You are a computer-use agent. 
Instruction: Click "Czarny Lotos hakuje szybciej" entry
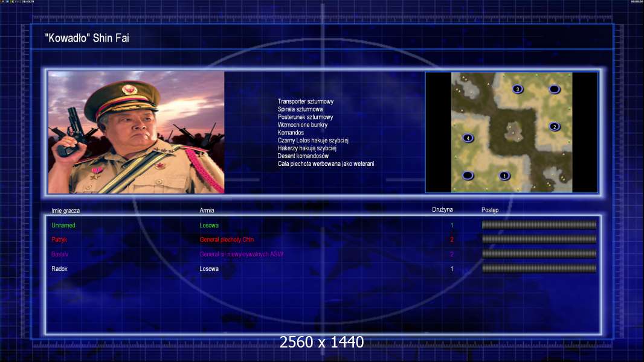(x=313, y=140)
